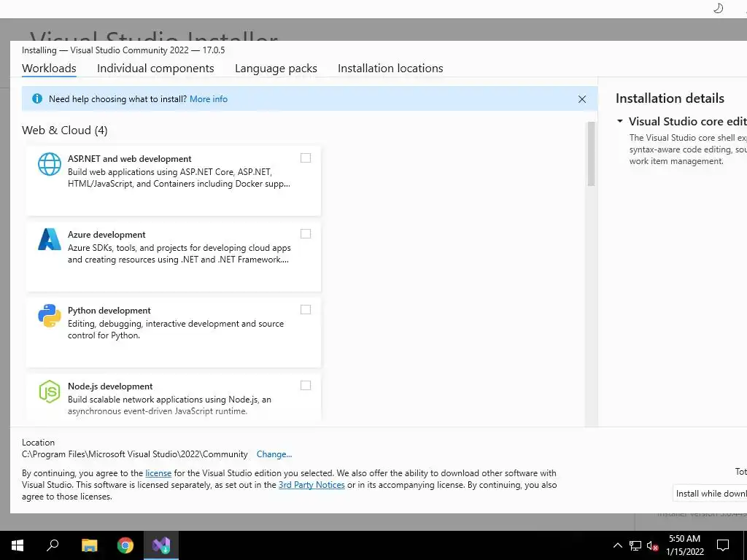Click the Web & Cloud (4) heading

(x=65, y=130)
